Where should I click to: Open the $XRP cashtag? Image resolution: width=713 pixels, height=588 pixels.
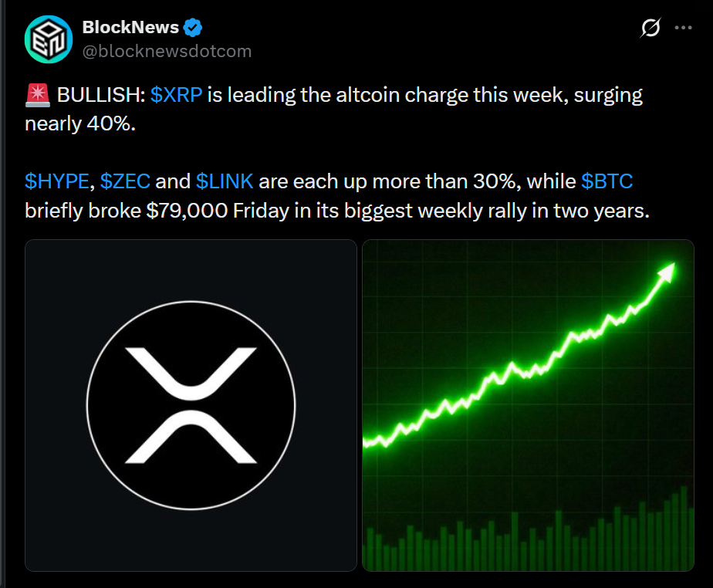pos(176,95)
